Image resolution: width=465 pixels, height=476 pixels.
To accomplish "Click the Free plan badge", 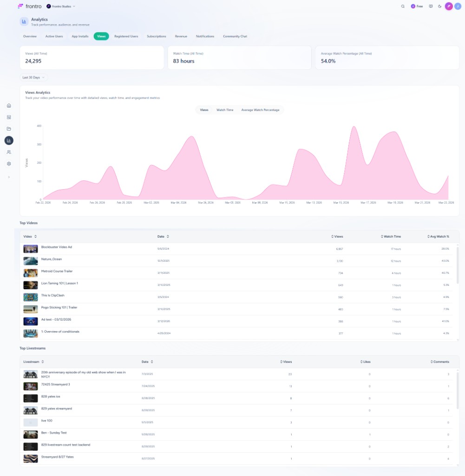I will (417, 7).
